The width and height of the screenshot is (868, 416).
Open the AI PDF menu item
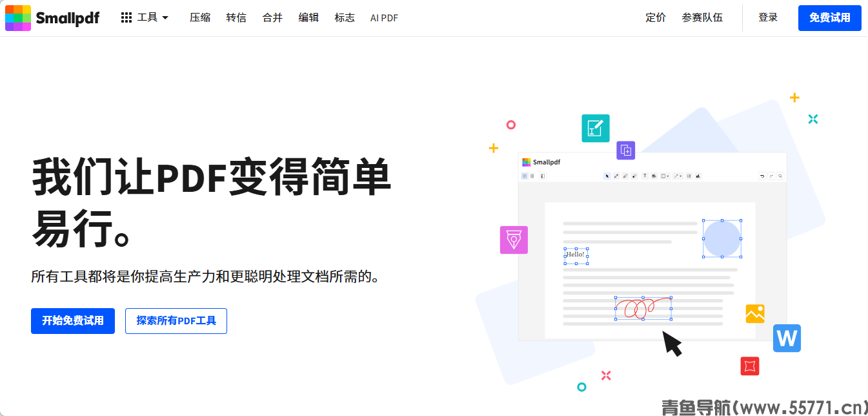(384, 18)
